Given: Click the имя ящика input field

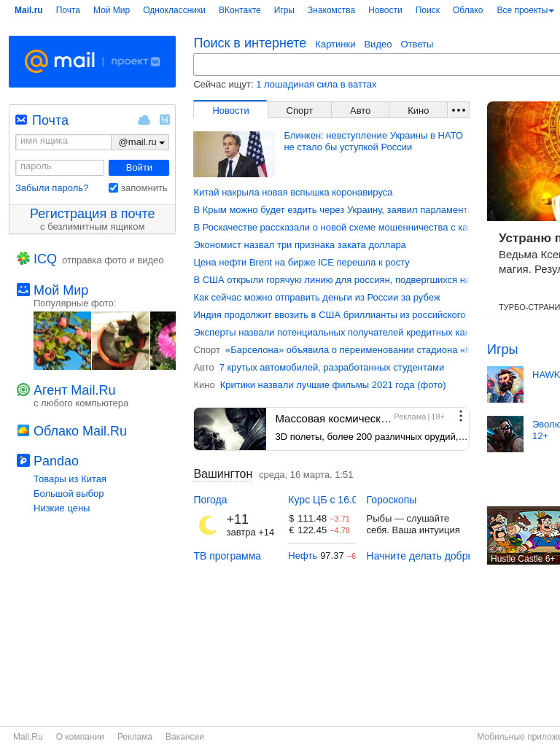Looking at the screenshot, I should click(63, 142).
